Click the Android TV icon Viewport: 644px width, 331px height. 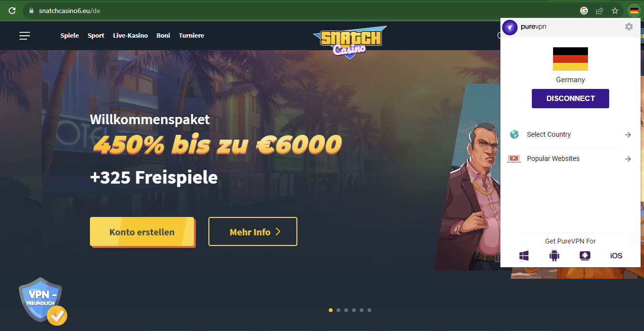coord(585,256)
